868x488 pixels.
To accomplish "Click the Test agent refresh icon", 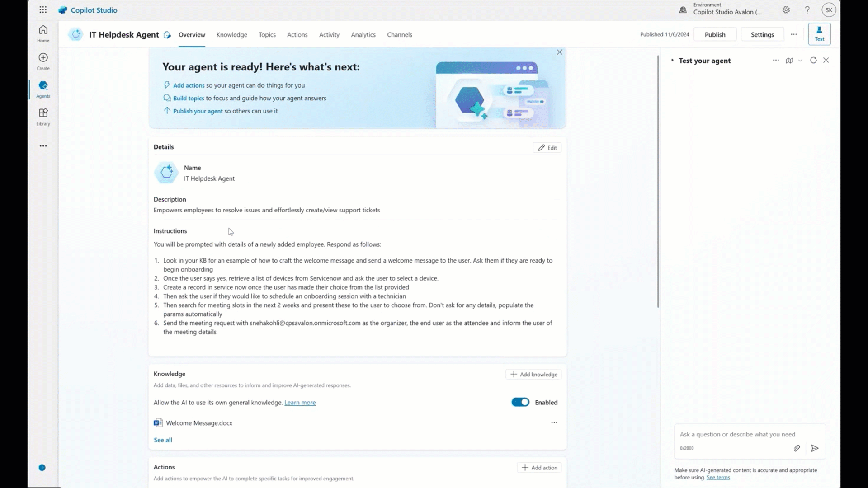I will [812, 60].
